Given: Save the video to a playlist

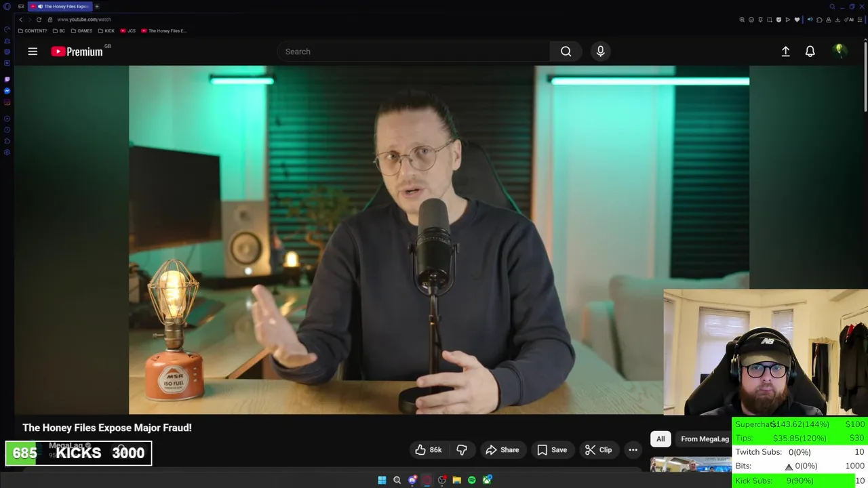Looking at the screenshot, I should pos(552,450).
